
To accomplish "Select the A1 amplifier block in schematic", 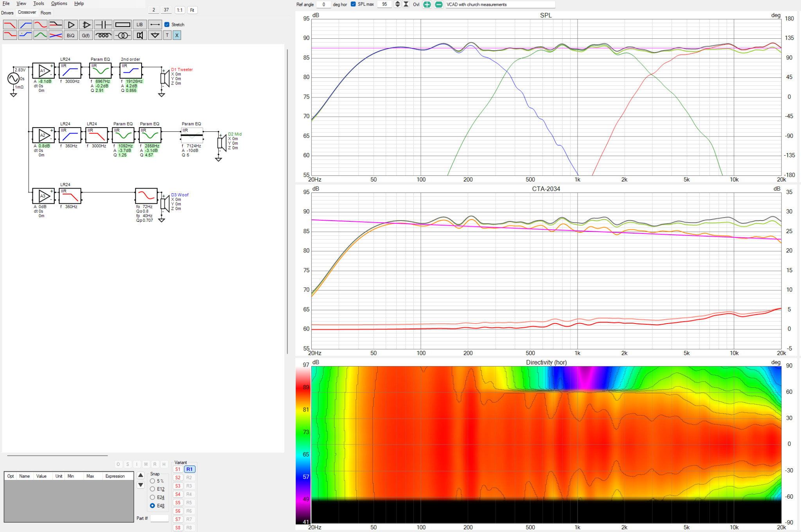I will [43, 71].
